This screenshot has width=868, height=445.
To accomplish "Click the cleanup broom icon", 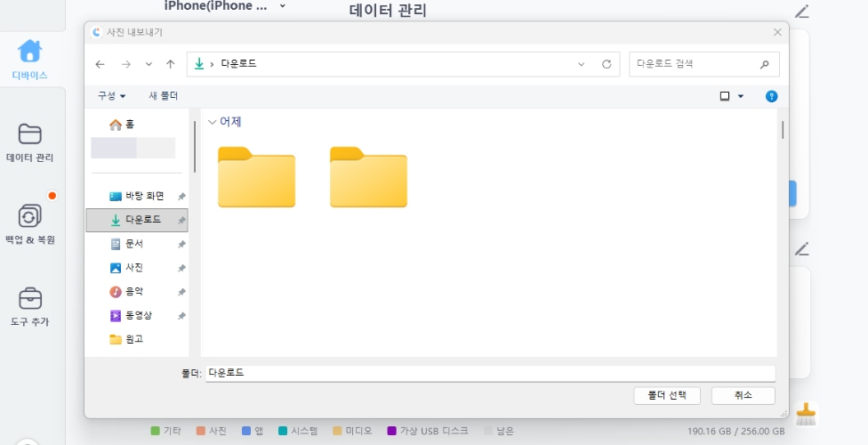I will point(806,414).
